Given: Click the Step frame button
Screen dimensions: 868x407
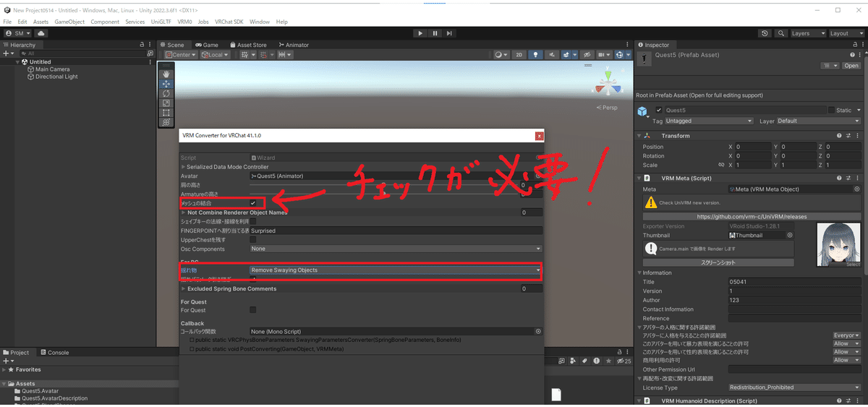Looking at the screenshot, I should (x=449, y=33).
